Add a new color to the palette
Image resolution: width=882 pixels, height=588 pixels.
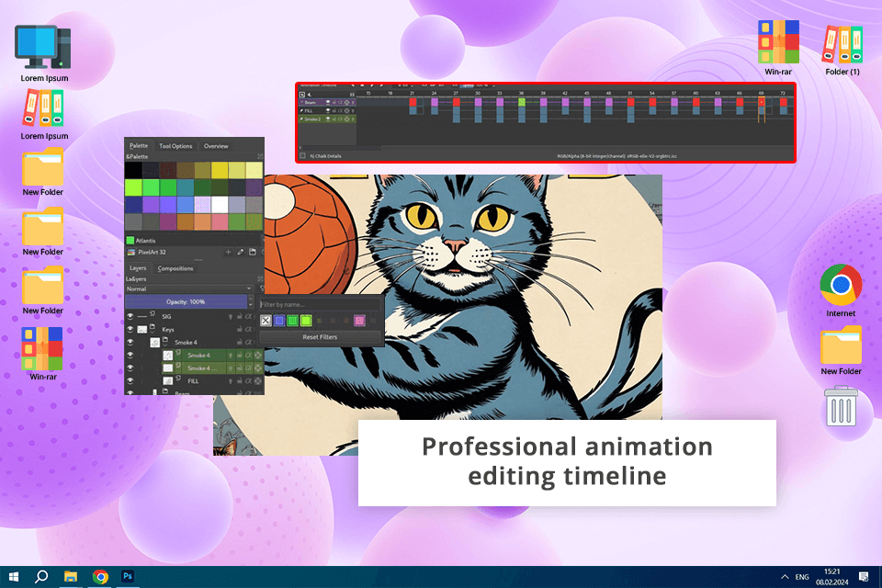(x=229, y=252)
